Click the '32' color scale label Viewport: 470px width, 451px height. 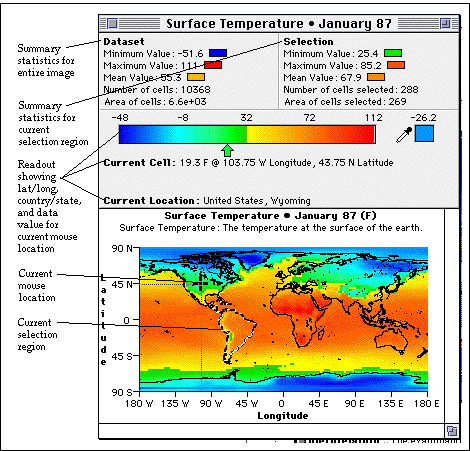tap(246, 118)
